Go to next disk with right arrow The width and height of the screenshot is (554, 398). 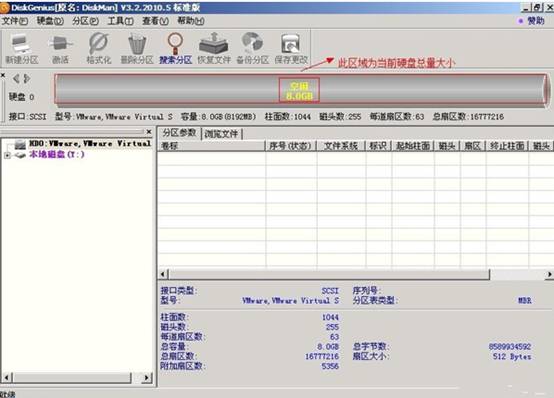pos(27,78)
